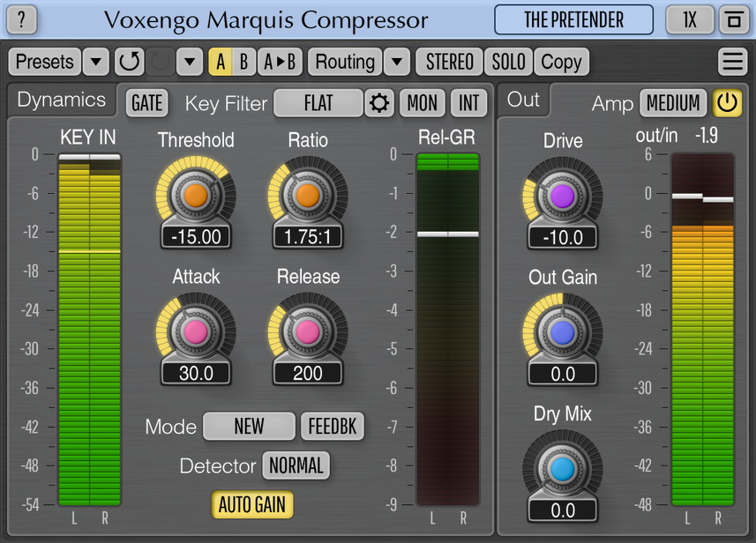Click the Ratio value field 1.75:1
This screenshot has height=543, width=756.
pyautogui.click(x=307, y=236)
